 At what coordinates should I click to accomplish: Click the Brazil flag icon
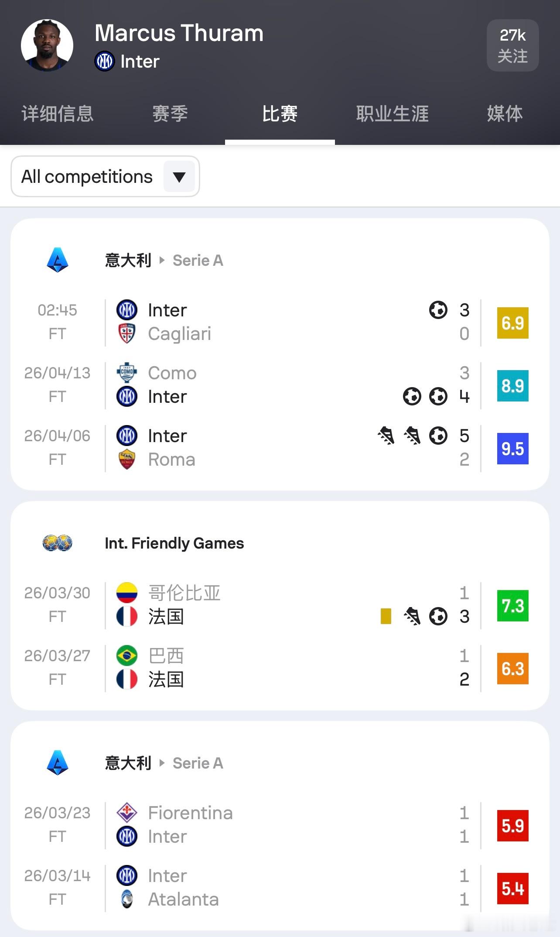[127, 656]
